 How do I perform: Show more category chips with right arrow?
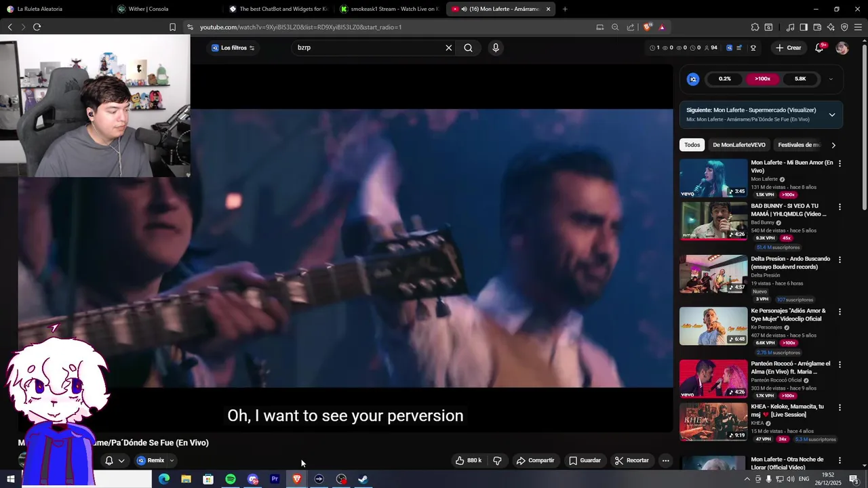pos(833,145)
